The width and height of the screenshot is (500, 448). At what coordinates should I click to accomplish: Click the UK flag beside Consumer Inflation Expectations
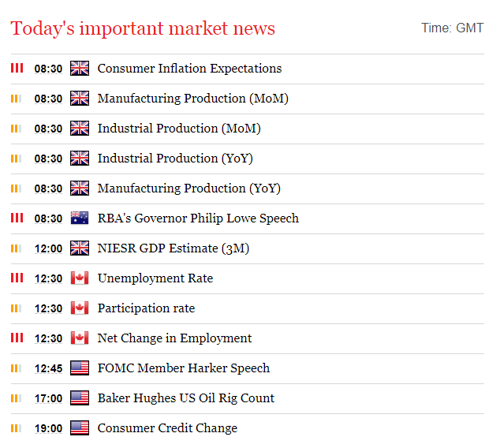click(80, 69)
